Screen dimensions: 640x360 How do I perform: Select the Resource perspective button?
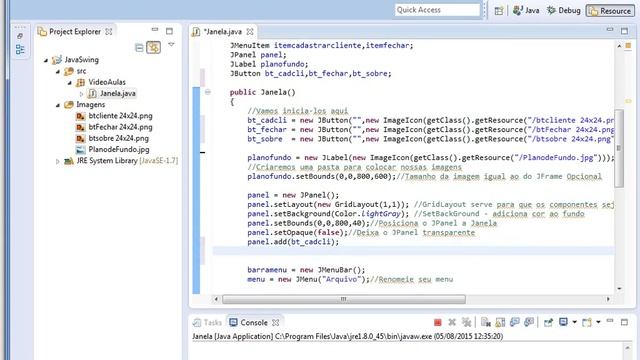point(610,11)
